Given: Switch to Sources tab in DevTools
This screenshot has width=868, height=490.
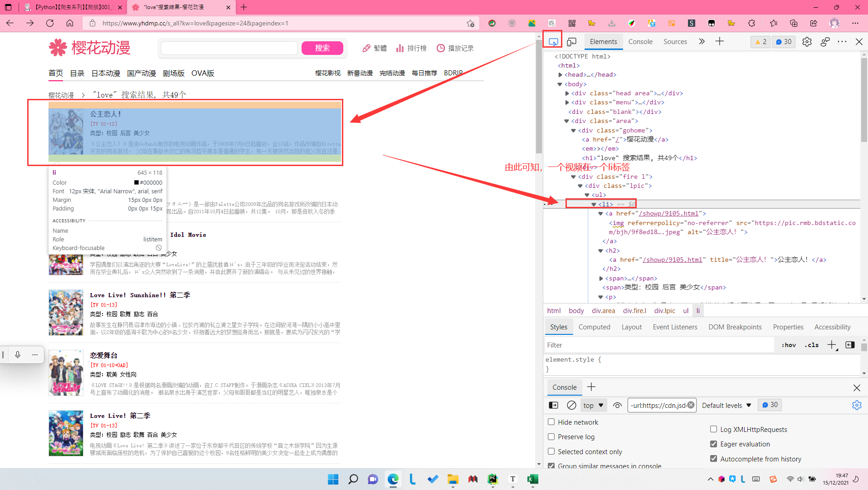Looking at the screenshot, I should tap(675, 42).
